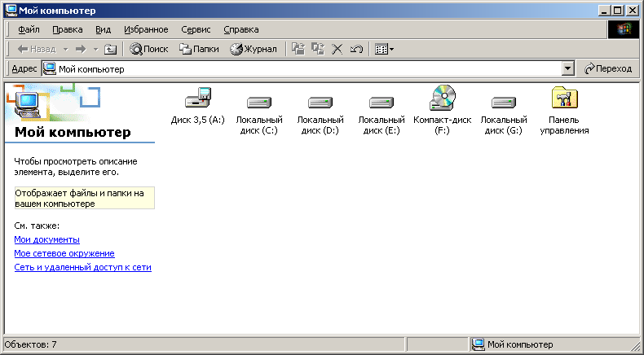This screenshot has width=644, height=355.
Task: Click the Windows logo throbber icon
Action: pyautogui.click(x=624, y=29)
